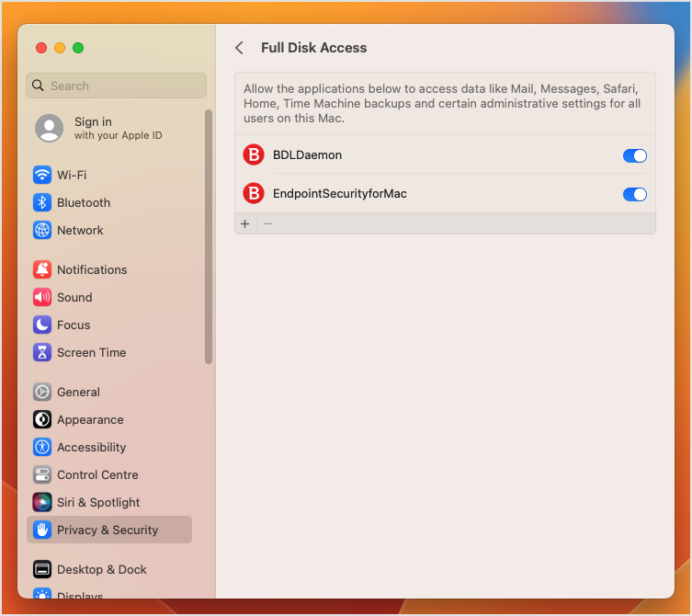
Task: Select Focus in the sidebar
Action: pyautogui.click(x=74, y=325)
